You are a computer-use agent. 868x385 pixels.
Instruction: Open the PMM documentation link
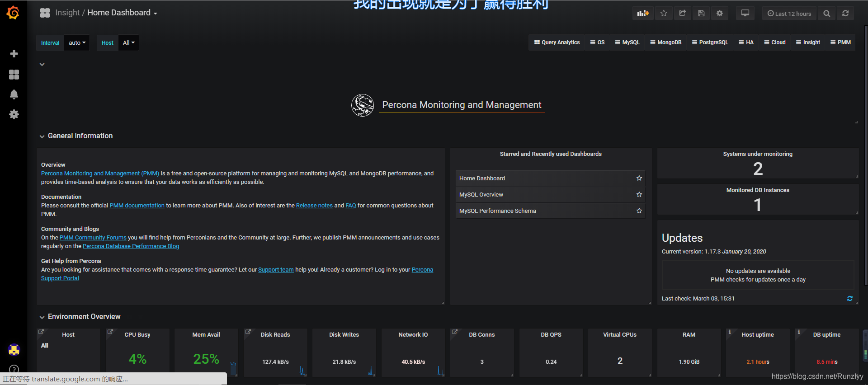coord(137,206)
